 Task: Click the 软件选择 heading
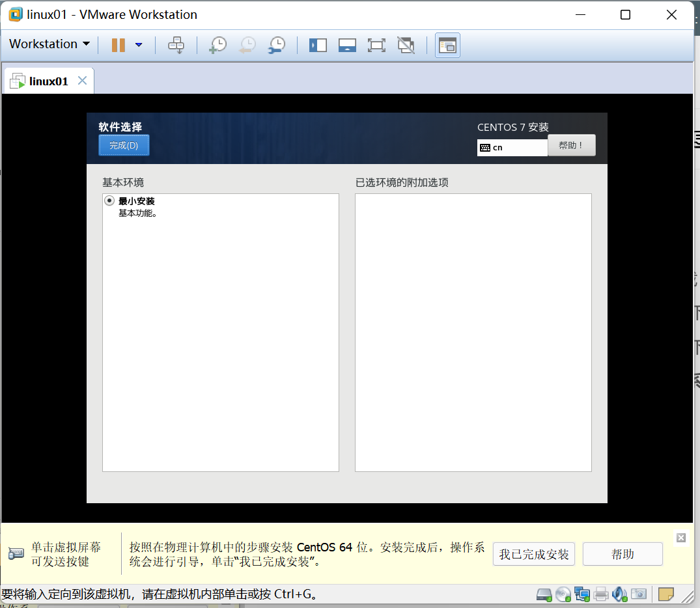click(120, 127)
